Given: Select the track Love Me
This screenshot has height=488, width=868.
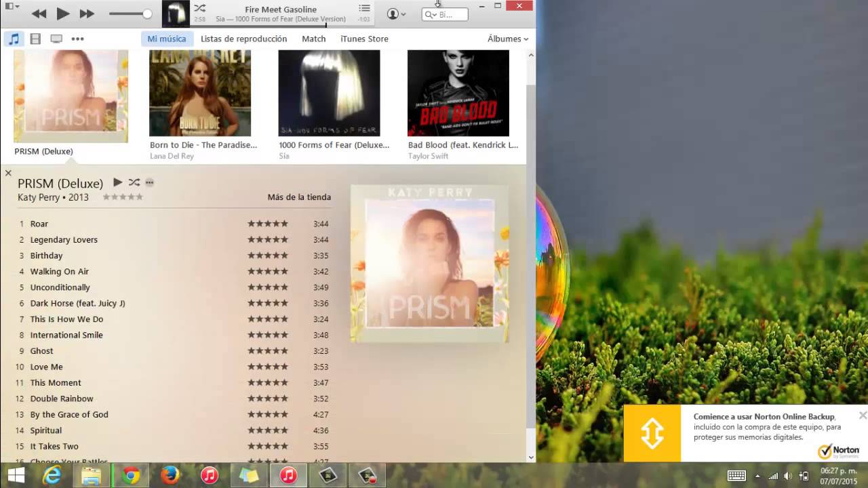Looking at the screenshot, I should click(x=46, y=367).
